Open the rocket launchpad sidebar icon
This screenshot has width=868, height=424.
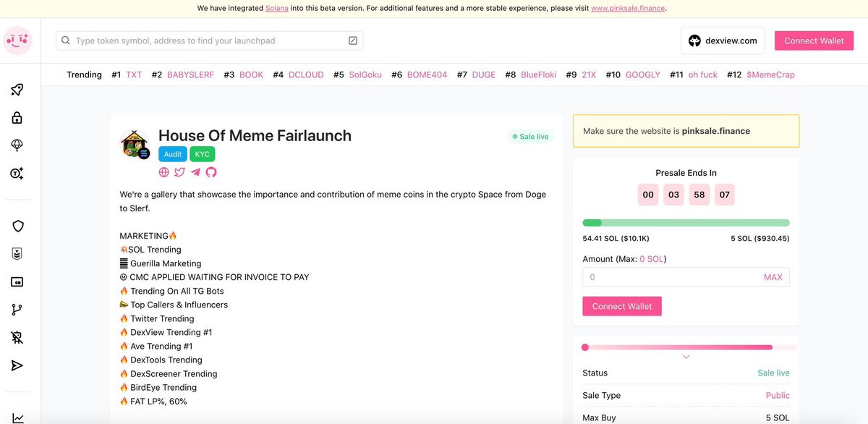click(x=18, y=90)
